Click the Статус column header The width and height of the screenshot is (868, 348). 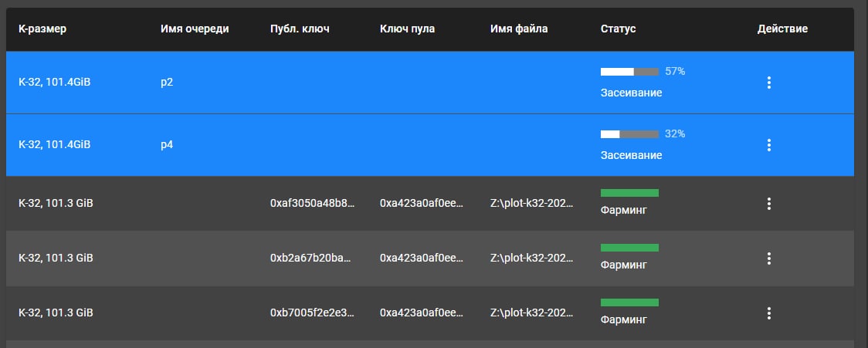(x=618, y=29)
